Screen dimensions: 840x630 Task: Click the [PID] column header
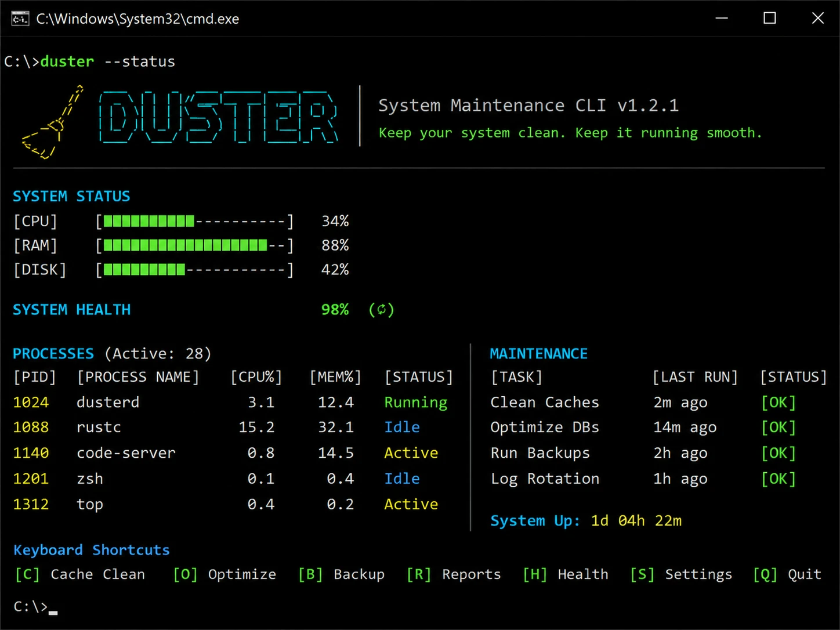[x=35, y=377]
